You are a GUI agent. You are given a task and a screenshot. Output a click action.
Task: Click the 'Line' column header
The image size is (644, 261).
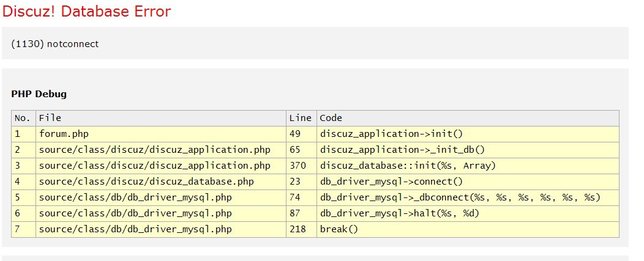301,118
